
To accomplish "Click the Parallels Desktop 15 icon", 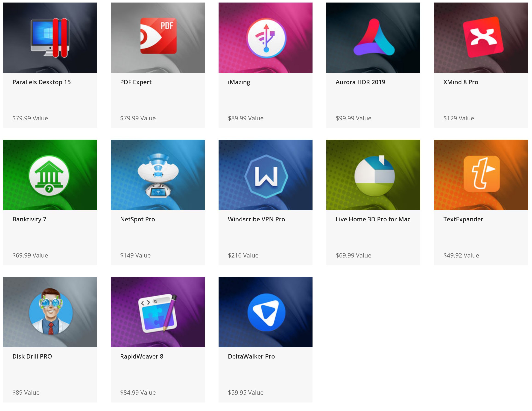I will [x=50, y=38].
